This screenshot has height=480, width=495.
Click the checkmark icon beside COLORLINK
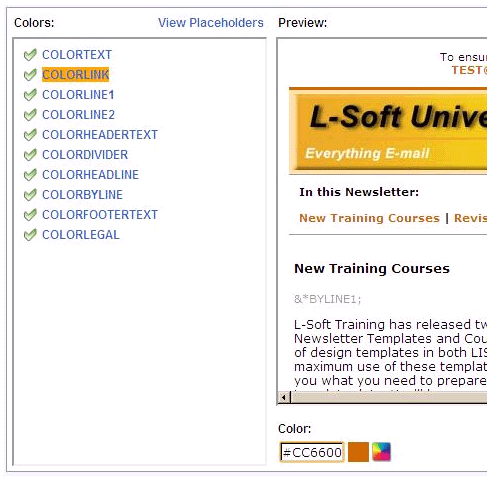pos(30,75)
